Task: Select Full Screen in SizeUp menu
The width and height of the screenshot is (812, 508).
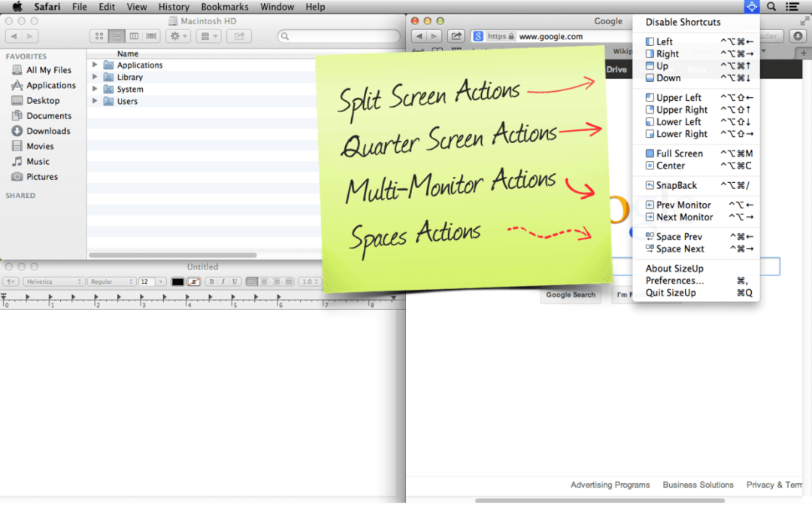Action: 679,154
